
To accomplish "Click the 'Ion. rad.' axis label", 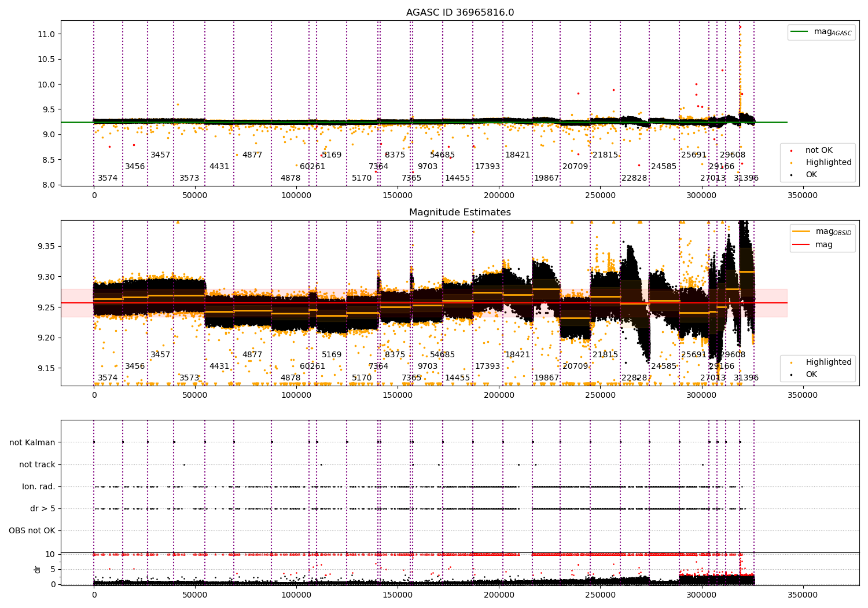I will (39, 487).
